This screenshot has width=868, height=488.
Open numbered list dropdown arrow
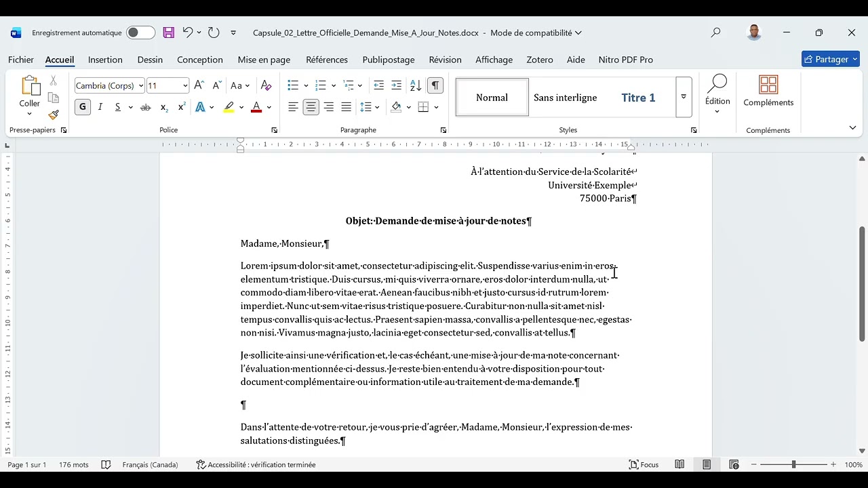click(333, 86)
